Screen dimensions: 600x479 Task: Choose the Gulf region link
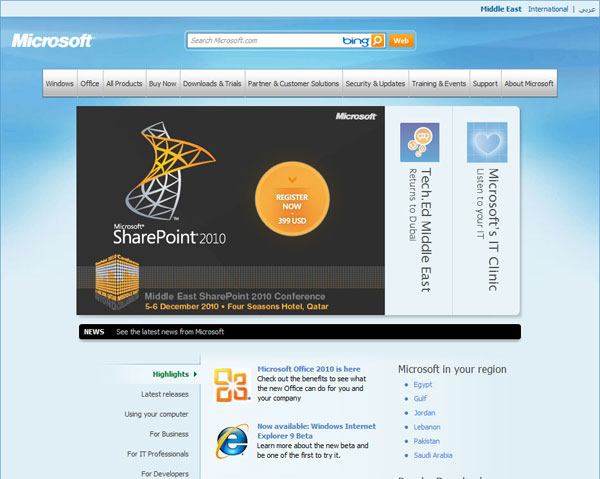[x=420, y=399]
